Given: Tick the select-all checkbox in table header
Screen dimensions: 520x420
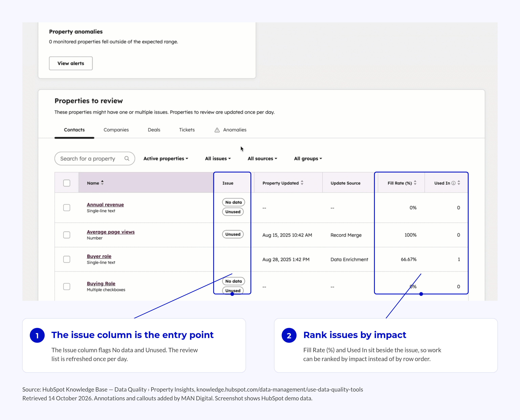Looking at the screenshot, I should point(67,183).
